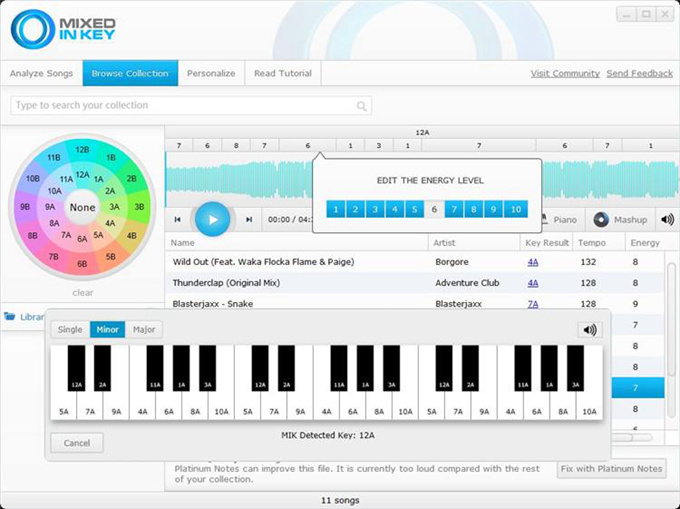Play the leftmost 5A white piano key
680x509 pixels.
point(64,405)
